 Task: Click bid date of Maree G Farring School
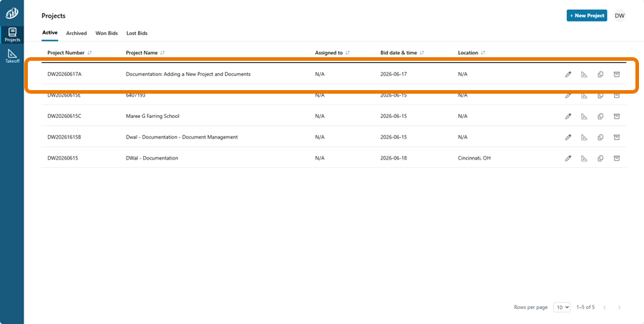393,117
